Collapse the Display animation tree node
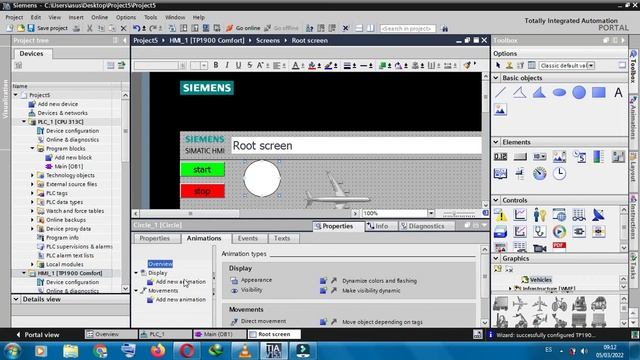Screen dimensions: 640x360 [x=136, y=273]
